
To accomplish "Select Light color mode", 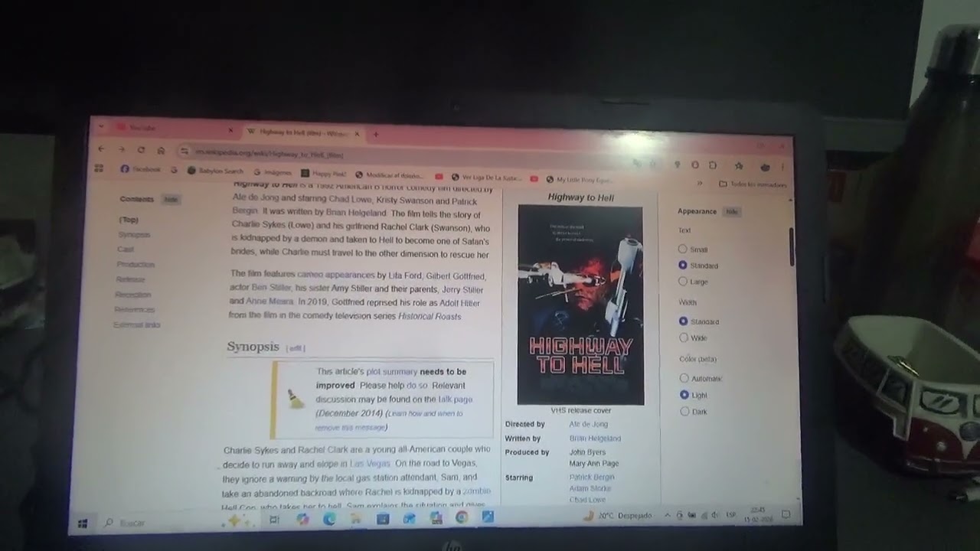I will pos(684,395).
